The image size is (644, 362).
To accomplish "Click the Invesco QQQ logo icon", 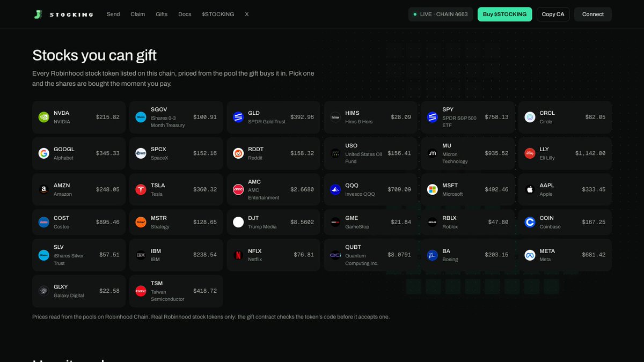I will (x=335, y=189).
